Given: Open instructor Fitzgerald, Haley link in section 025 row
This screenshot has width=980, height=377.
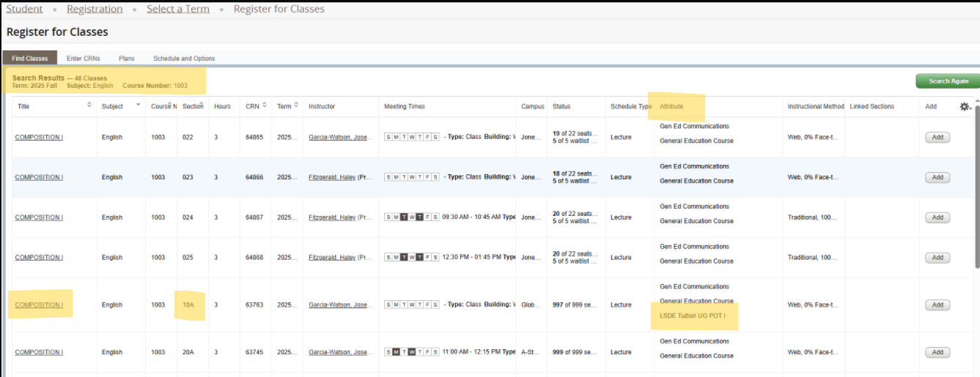Looking at the screenshot, I should pyautogui.click(x=332, y=258).
